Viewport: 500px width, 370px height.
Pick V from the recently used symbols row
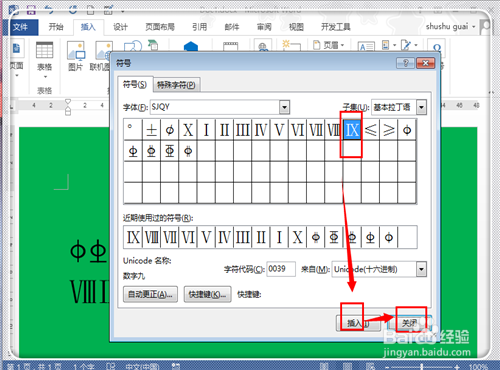[206, 237]
